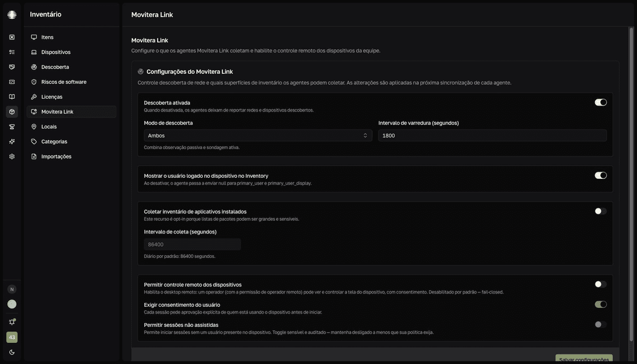
Task: Open Importações in the sidebar
Action: click(x=71, y=157)
